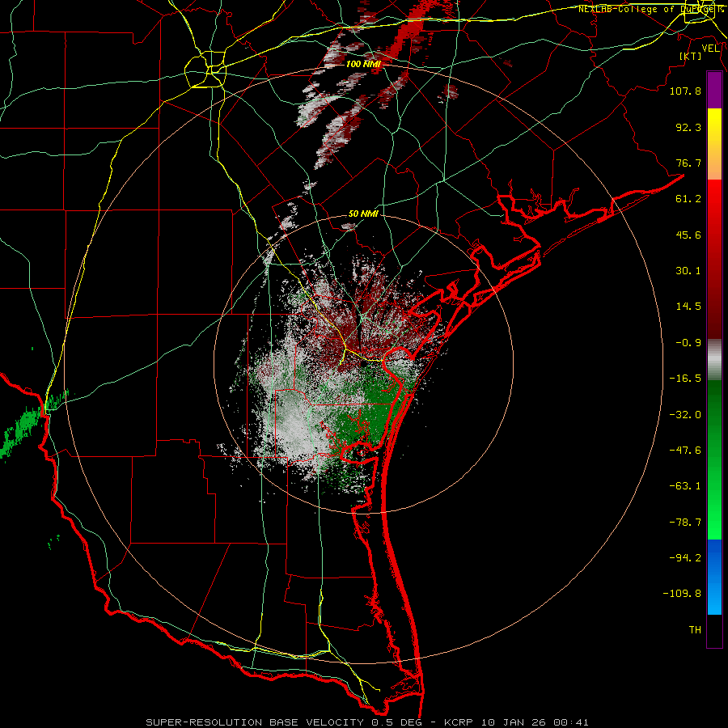Click the bright red color bar segment
Screen dimensions: 728x728
(x=714, y=197)
